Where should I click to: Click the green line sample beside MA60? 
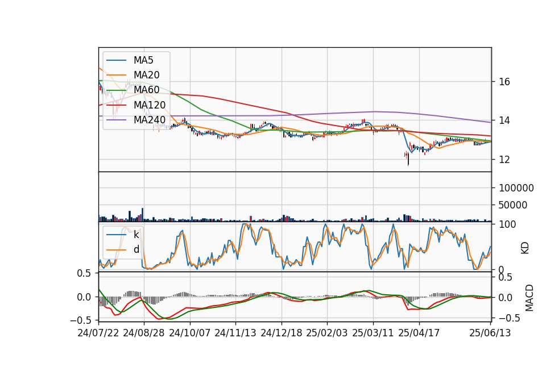click(x=116, y=90)
